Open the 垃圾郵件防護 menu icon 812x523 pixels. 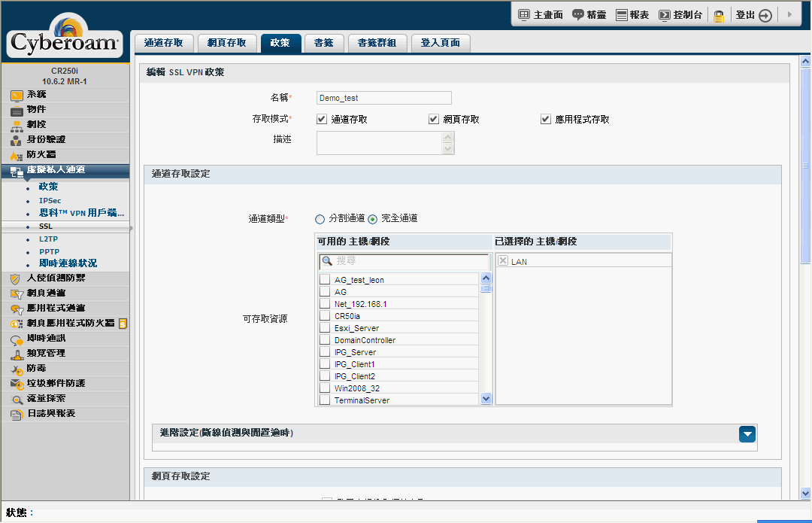(17, 385)
